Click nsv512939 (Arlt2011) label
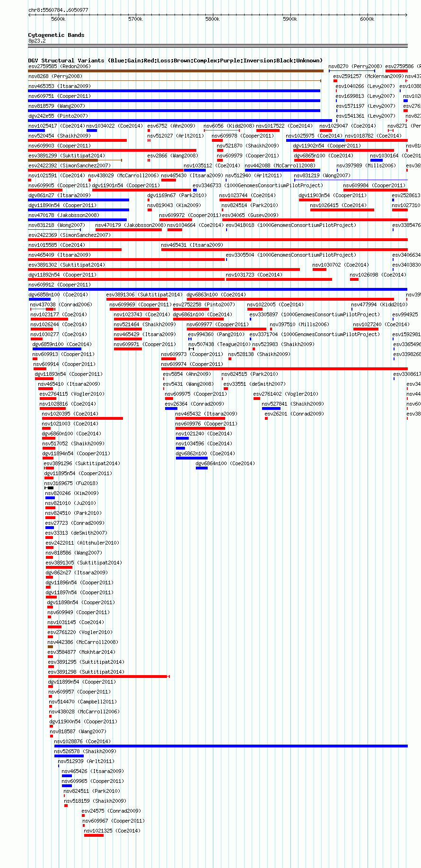The width and height of the screenshot is (421, 868). 86,762
